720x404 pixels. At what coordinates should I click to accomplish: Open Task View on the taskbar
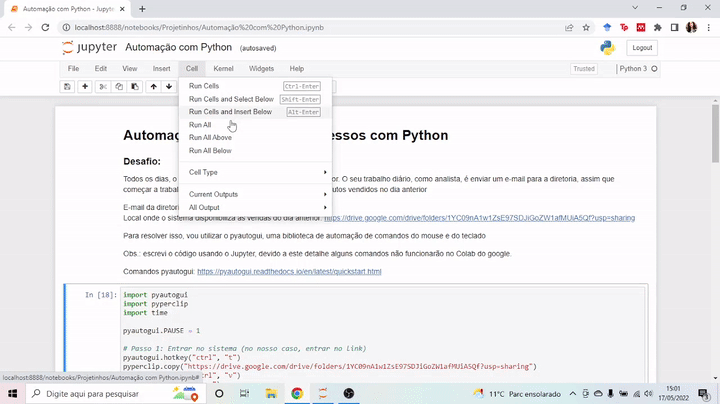244,393
